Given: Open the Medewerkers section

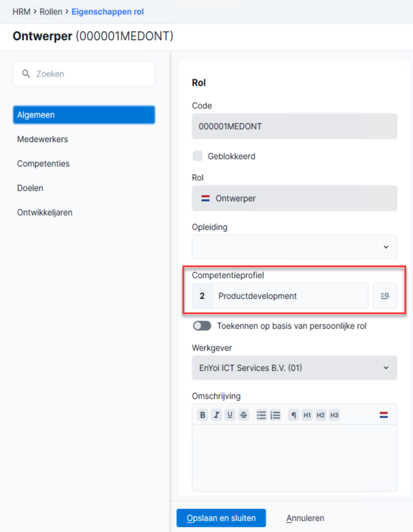Looking at the screenshot, I should [43, 139].
